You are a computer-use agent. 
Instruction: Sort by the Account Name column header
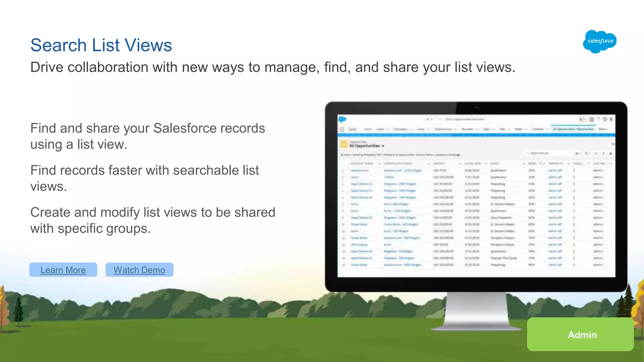point(362,164)
